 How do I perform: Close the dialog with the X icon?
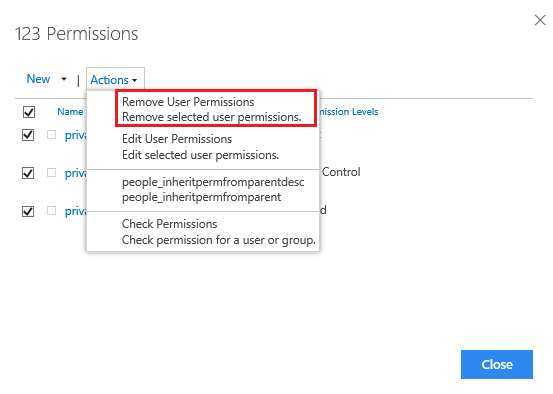pyautogui.click(x=540, y=20)
